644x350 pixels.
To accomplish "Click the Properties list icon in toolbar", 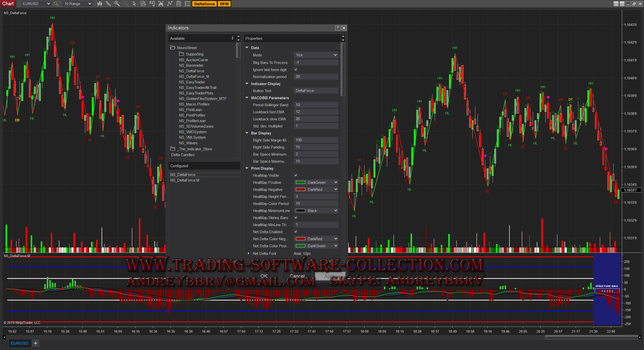I will coord(187,4).
